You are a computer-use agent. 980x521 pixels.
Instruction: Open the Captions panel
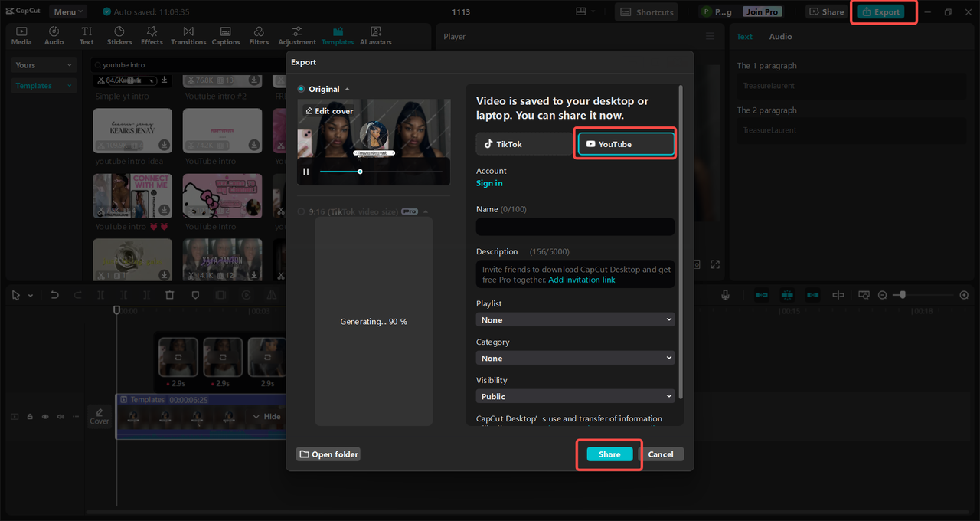click(226, 35)
